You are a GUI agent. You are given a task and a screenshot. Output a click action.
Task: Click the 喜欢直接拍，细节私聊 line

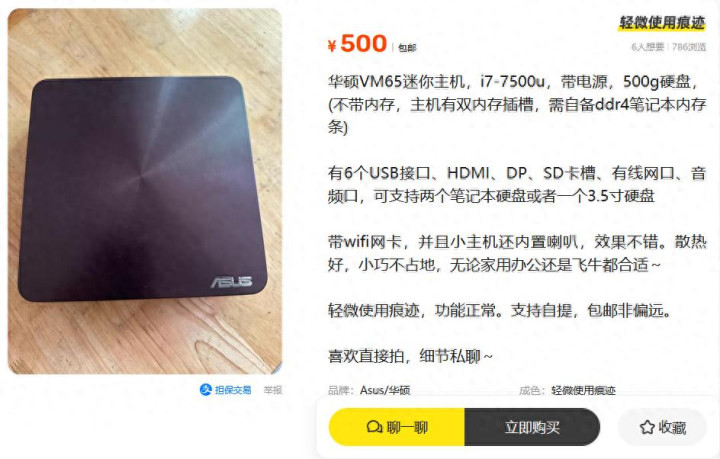click(410, 356)
